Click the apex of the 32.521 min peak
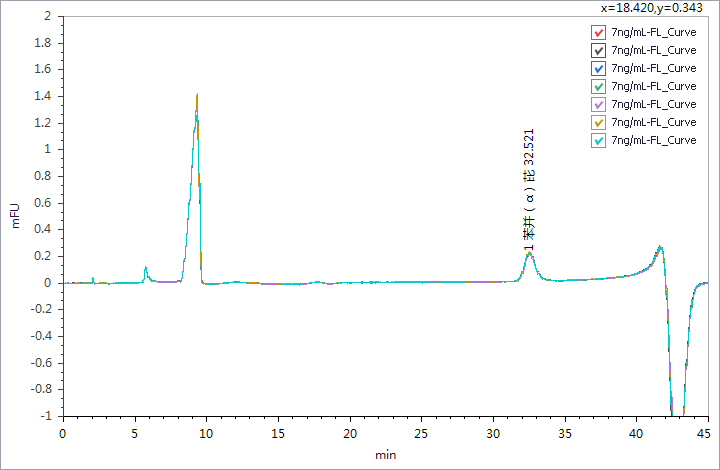720x470 pixels. [x=529, y=253]
